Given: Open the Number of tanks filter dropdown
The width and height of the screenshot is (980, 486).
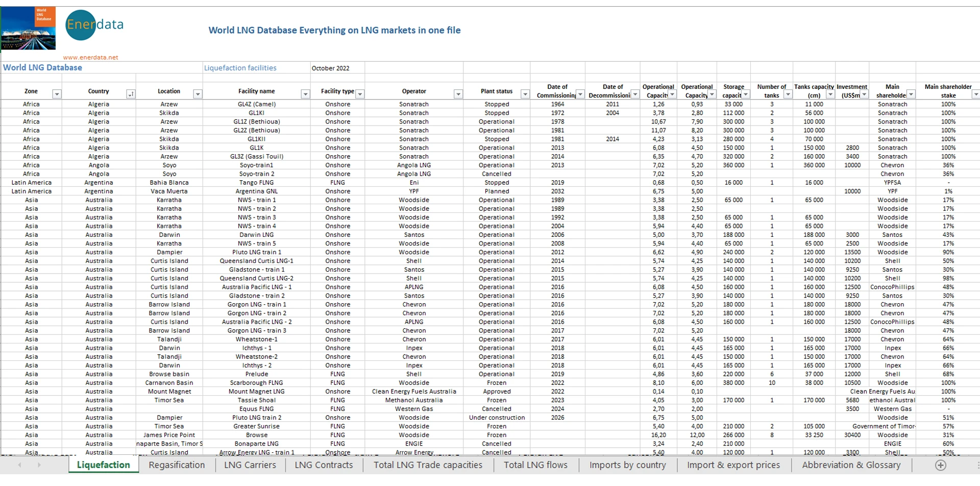Looking at the screenshot, I should (788, 95).
